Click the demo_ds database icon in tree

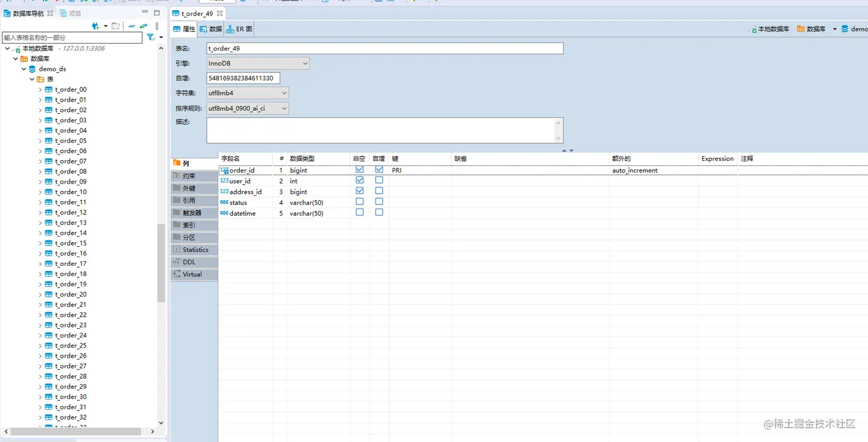(x=32, y=69)
